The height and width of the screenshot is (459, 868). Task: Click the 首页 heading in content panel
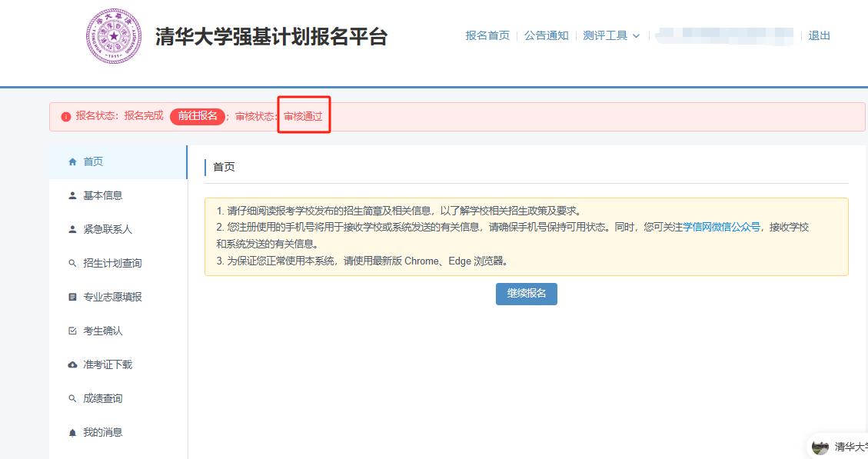[x=224, y=167]
